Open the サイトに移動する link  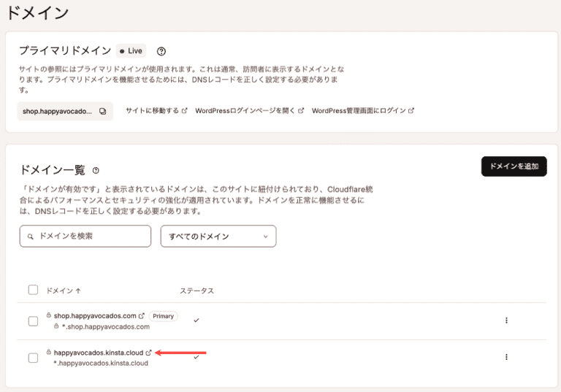156,111
